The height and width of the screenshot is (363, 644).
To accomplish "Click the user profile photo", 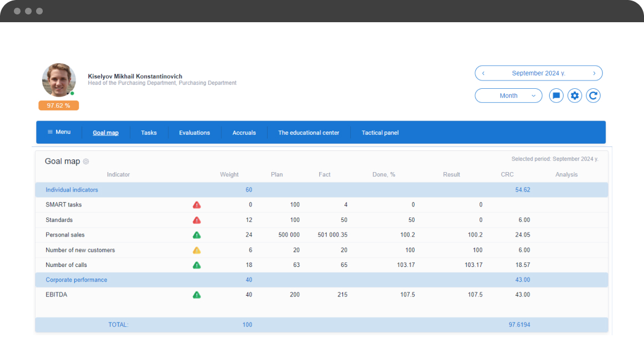I will coord(59,80).
